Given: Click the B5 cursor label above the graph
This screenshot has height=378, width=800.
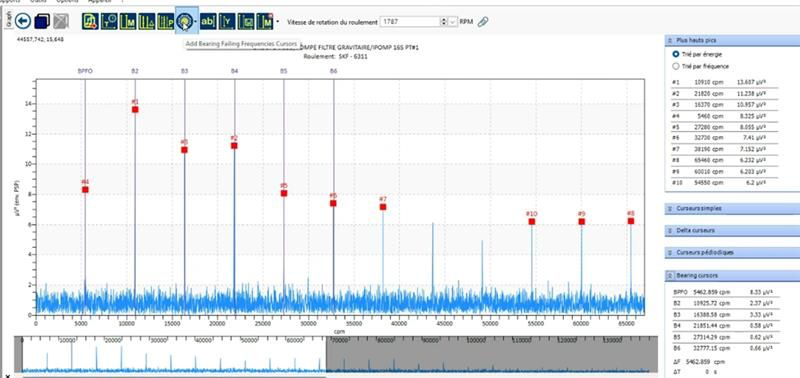Looking at the screenshot, I should coord(284,71).
